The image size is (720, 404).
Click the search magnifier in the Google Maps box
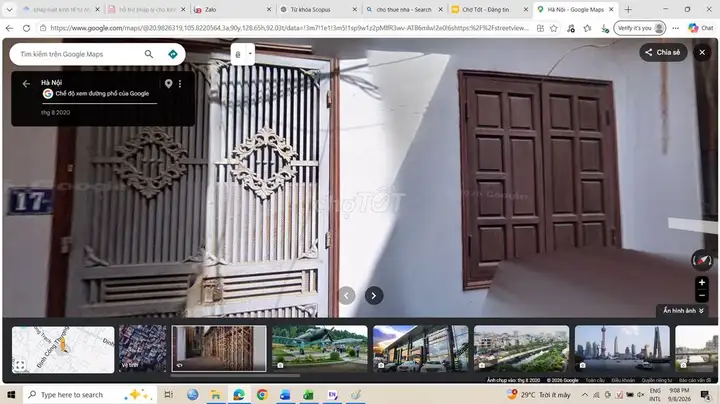click(149, 54)
